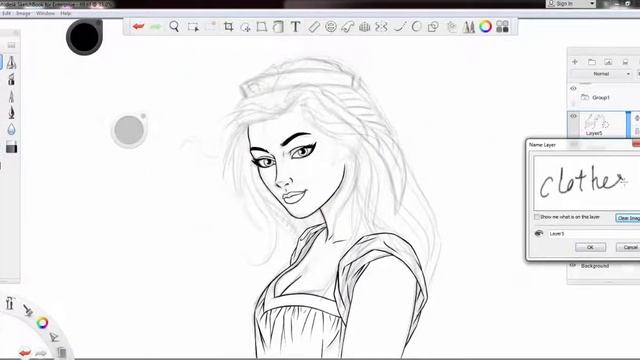Select the Ellipse guide tool
Viewport: 640px width, 360px height.
[331, 27]
